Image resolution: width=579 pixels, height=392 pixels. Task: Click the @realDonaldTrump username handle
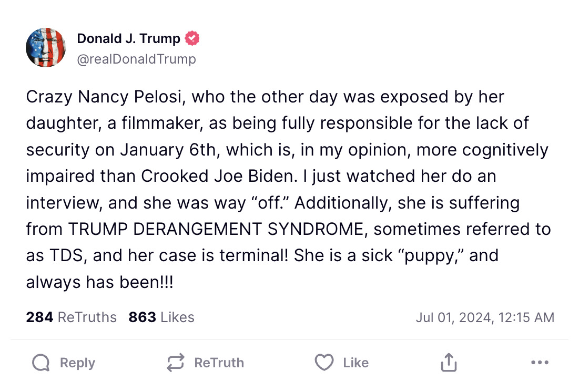pyautogui.click(x=137, y=59)
